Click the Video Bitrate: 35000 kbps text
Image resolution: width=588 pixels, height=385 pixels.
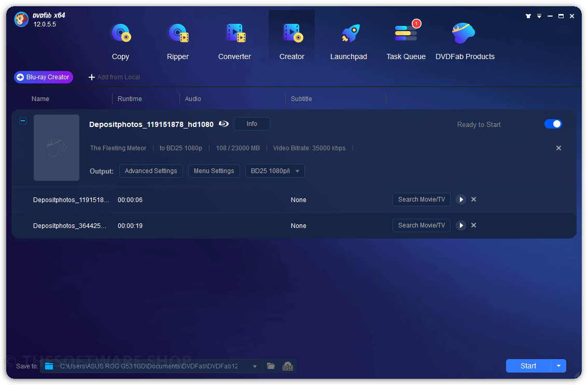pos(310,148)
